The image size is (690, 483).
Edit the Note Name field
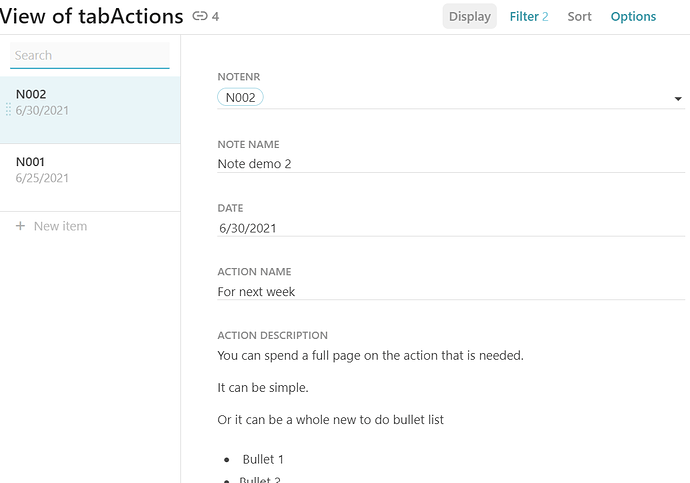coord(450,163)
